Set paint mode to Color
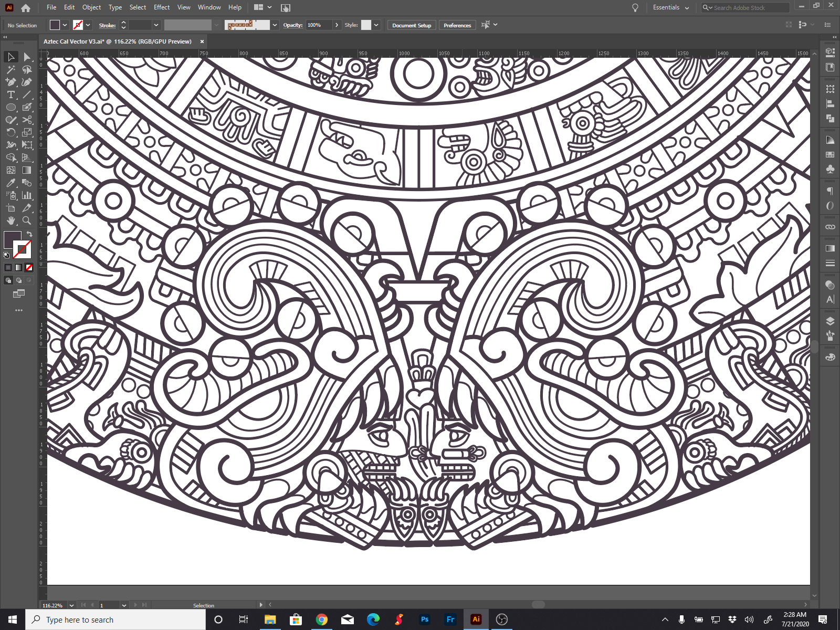The width and height of the screenshot is (840, 630). pyautogui.click(x=8, y=267)
